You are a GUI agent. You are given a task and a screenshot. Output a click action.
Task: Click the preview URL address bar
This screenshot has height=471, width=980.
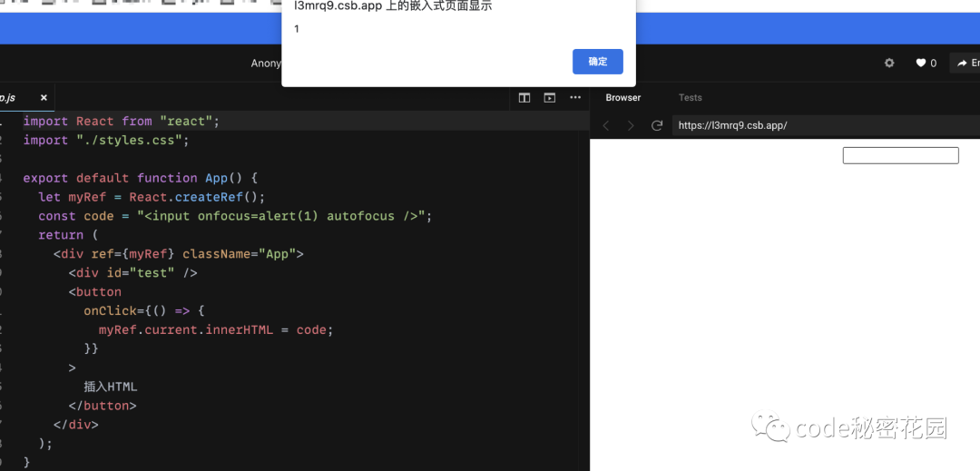point(817,125)
